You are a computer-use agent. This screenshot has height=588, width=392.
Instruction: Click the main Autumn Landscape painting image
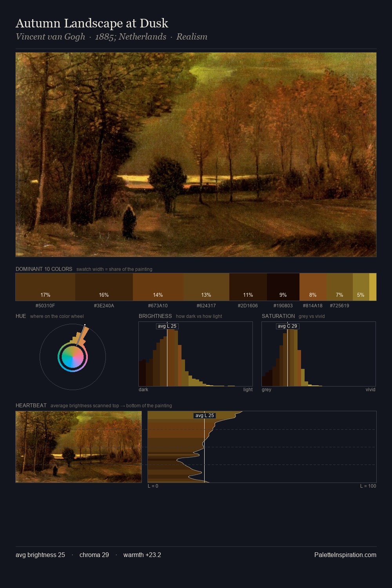pos(196,155)
